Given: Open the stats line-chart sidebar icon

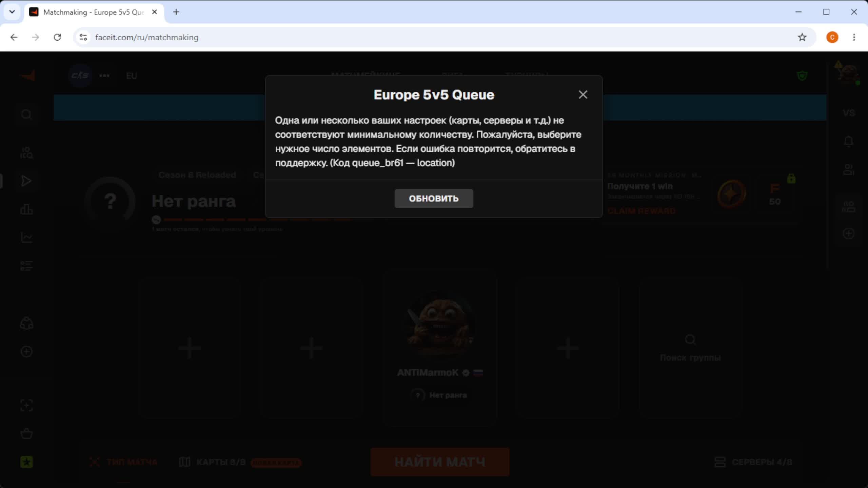Looking at the screenshot, I should (26, 237).
